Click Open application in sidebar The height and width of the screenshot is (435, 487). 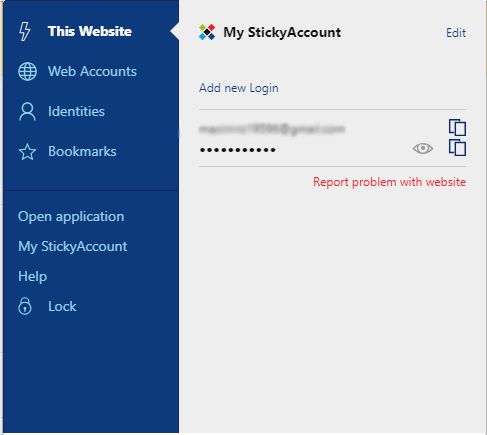coord(71,217)
